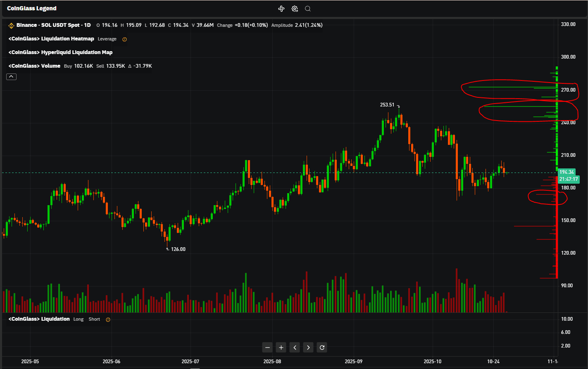Click the 2.00 liquidation axis label

point(566,346)
